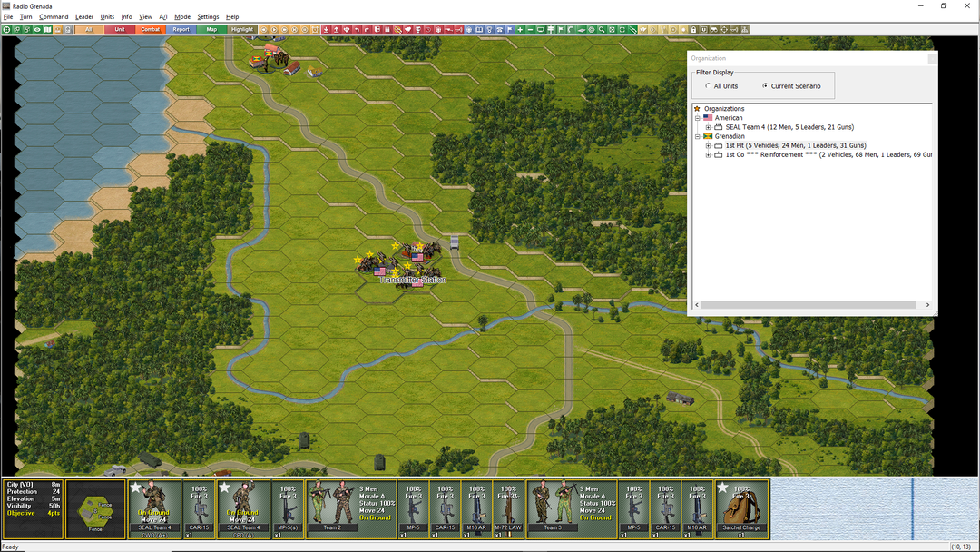
Task: Open the Mode menu
Action: point(182,17)
